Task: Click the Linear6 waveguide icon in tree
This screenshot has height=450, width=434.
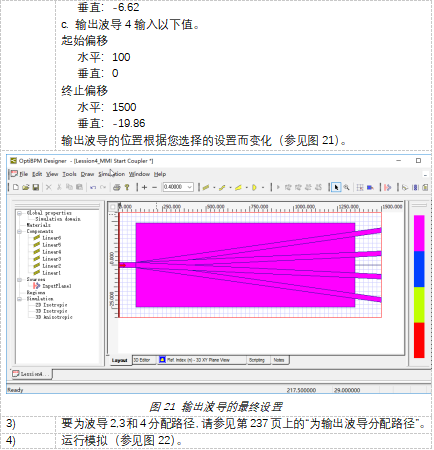Action: coord(37,238)
